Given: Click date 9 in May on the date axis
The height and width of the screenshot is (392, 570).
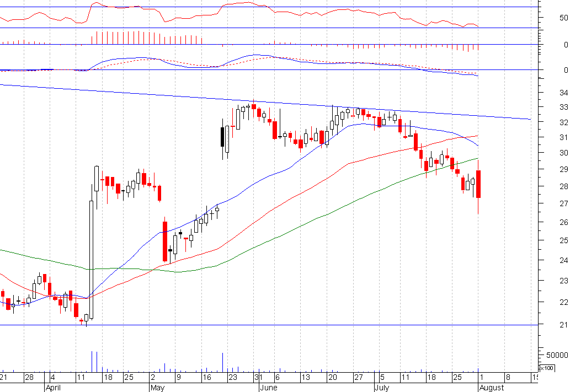Looking at the screenshot, I should [178, 377].
